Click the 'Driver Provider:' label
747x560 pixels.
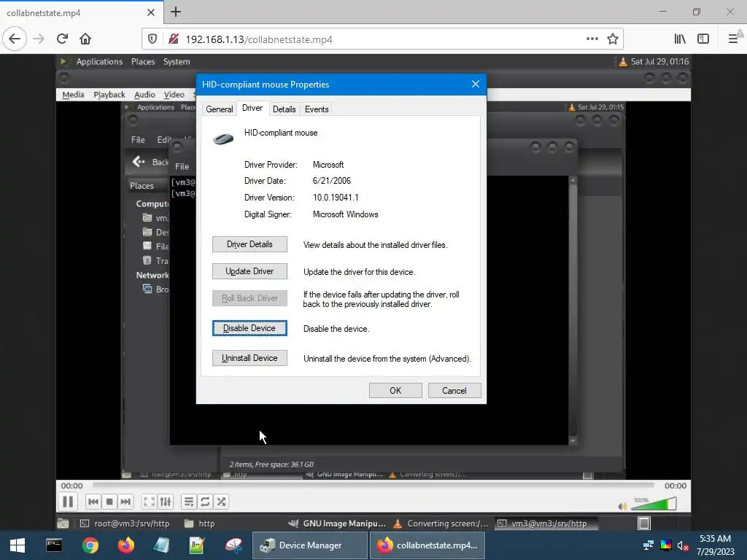pos(271,165)
